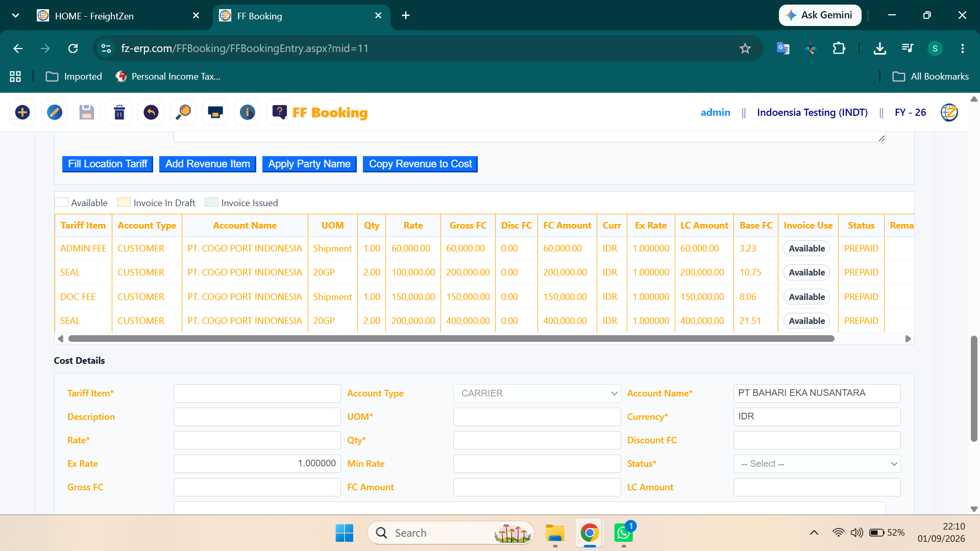Click the Invoice In Draft legend swatch
Screen dimensions: 980x551
(x=124, y=203)
